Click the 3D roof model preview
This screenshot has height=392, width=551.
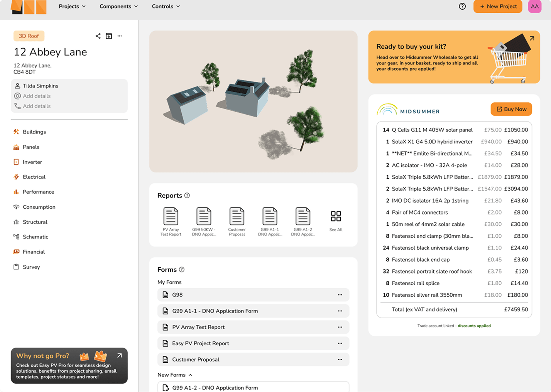253,101
